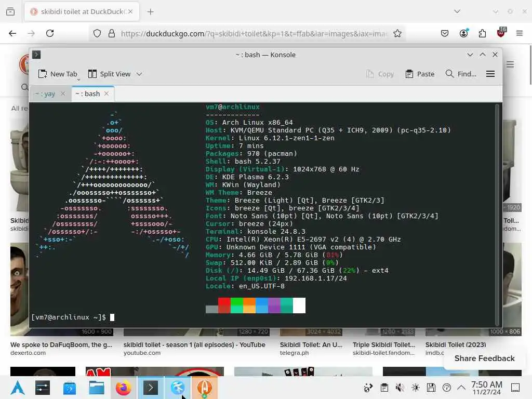Click the vm7@archlinux shell prompt

[x=69, y=317]
